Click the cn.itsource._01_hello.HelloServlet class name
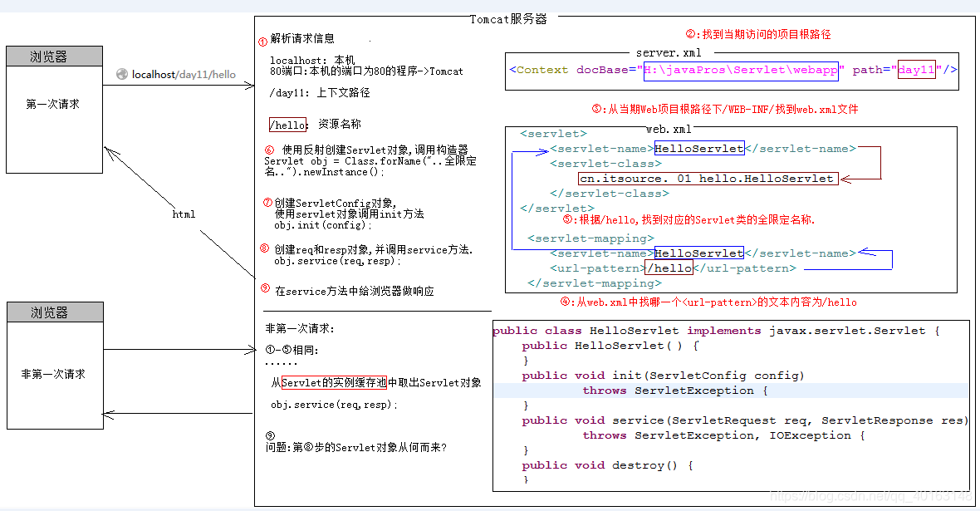Image resolution: width=980 pixels, height=511 pixels. (707, 179)
